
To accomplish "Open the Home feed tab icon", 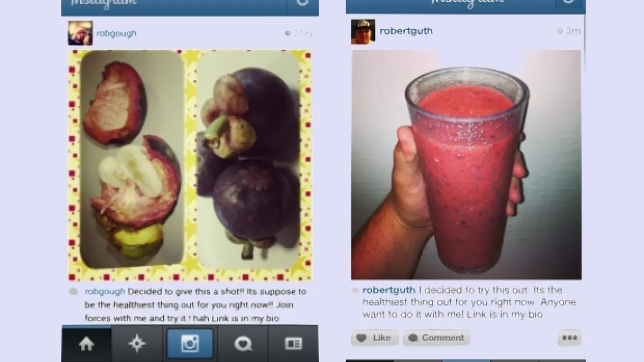I will (x=87, y=344).
